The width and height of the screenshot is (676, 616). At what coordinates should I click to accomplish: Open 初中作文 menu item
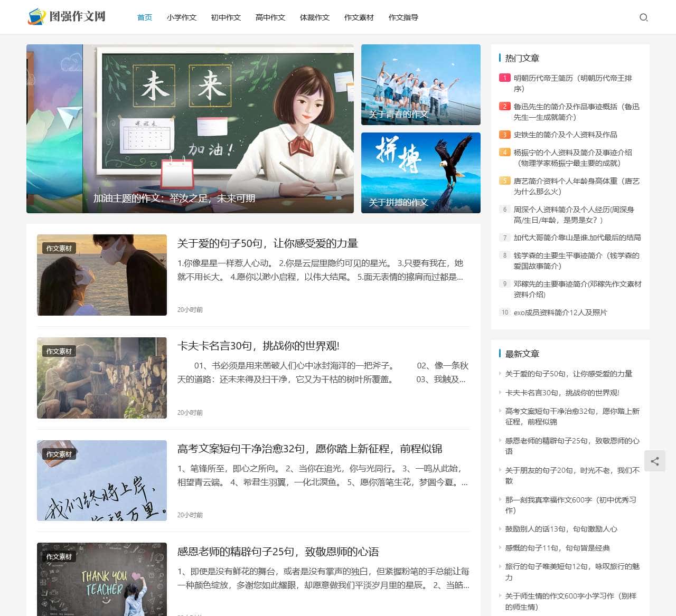coord(226,17)
